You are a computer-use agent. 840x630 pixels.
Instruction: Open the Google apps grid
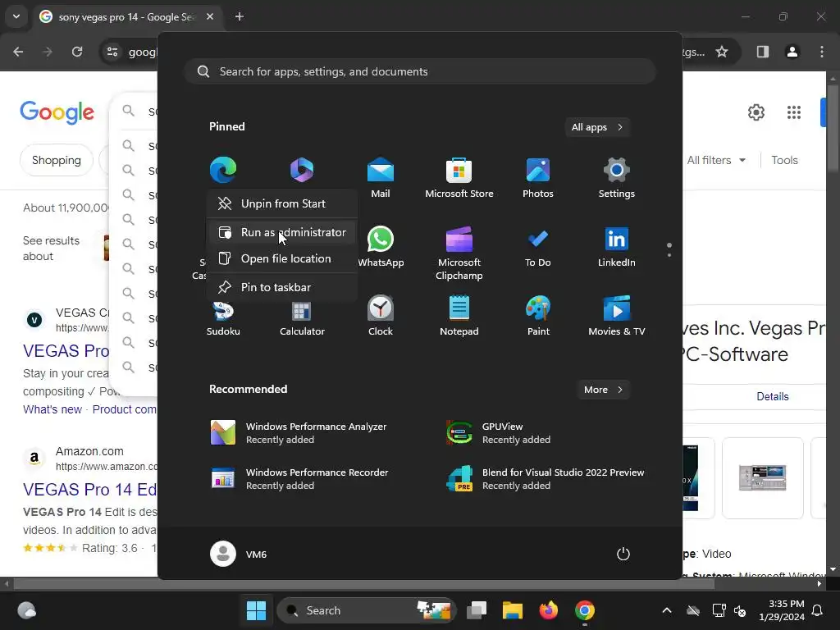coord(793,112)
